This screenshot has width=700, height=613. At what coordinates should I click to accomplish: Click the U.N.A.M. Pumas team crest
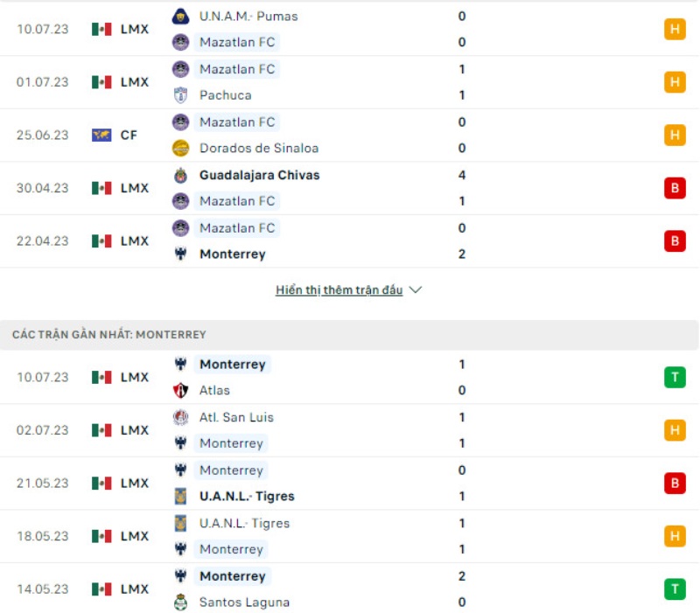coord(180,16)
